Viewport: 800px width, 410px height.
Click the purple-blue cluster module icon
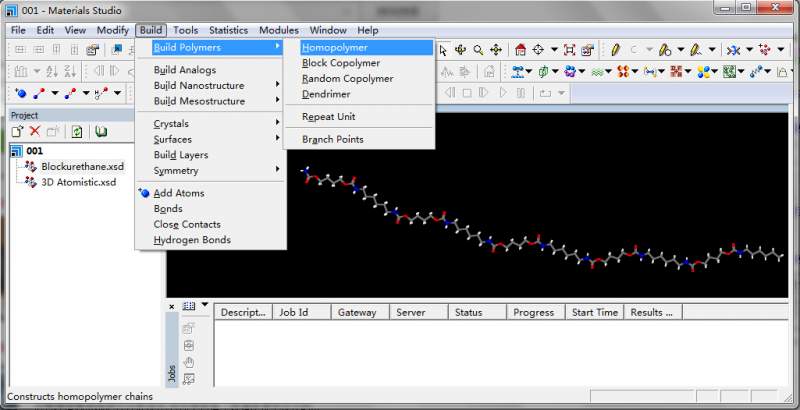click(x=570, y=72)
